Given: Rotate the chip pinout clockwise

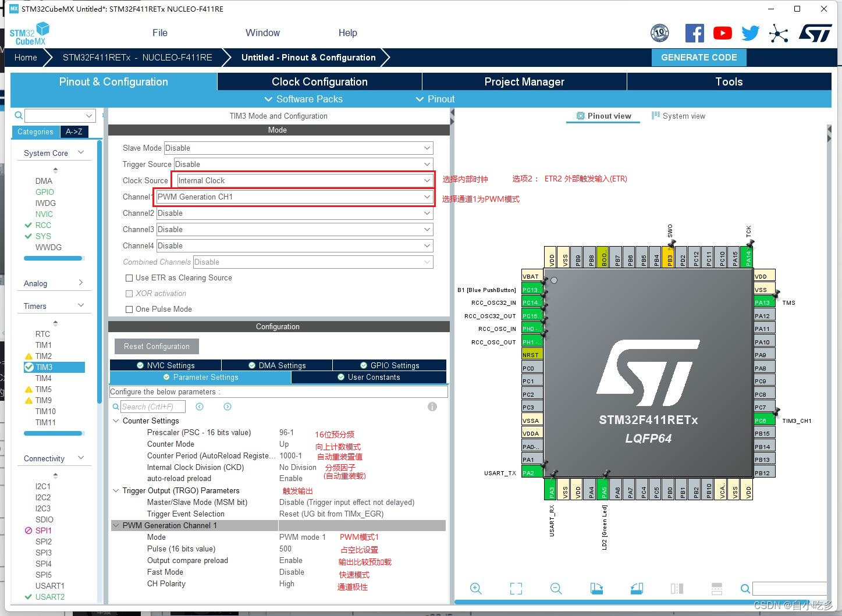Looking at the screenshot, I should [596, 588].
